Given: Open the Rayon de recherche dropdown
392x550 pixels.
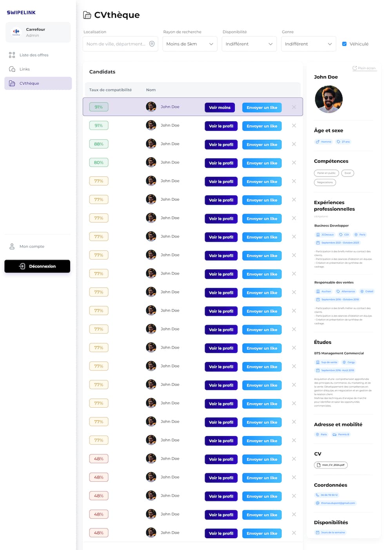Looking at the screenshot, I should click(x=190, y=44).
